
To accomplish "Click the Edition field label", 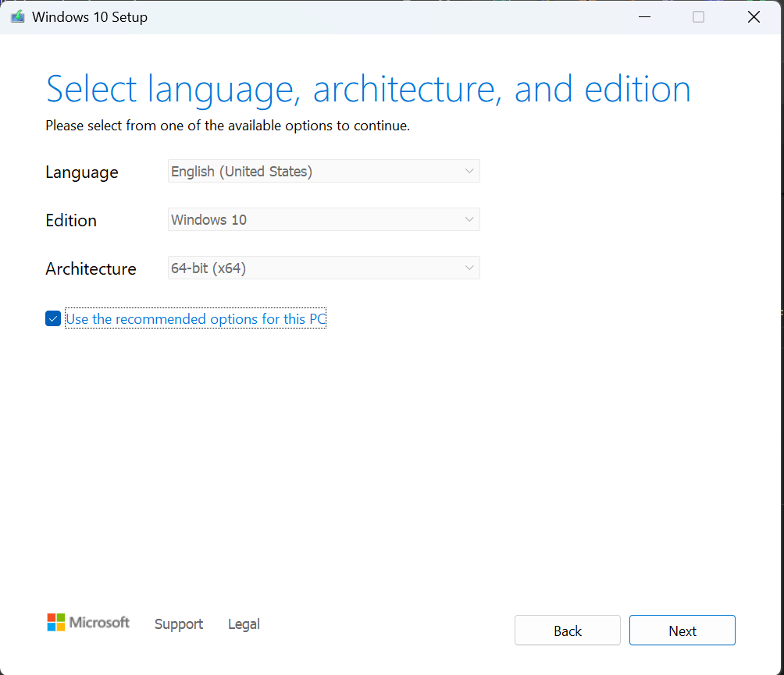I will [71, 220].
